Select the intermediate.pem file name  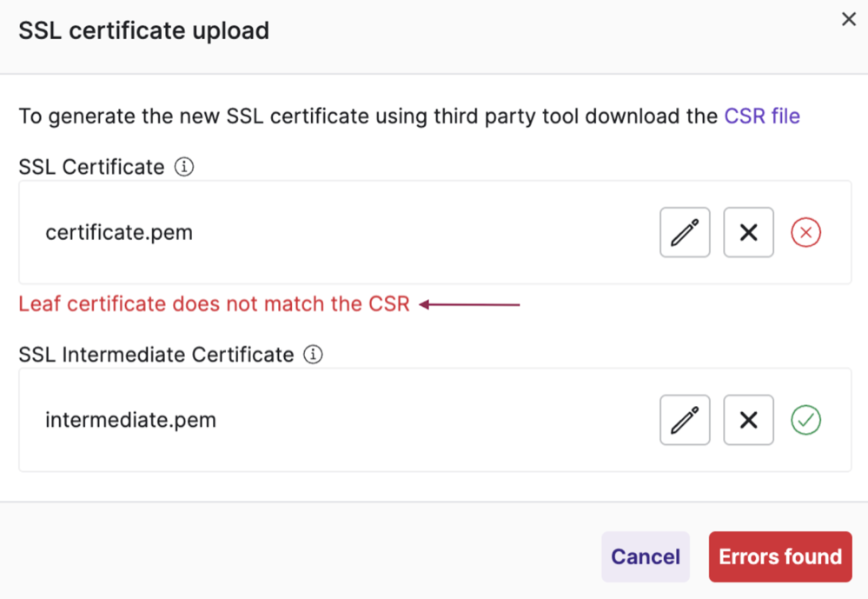[x=130, y=420]
